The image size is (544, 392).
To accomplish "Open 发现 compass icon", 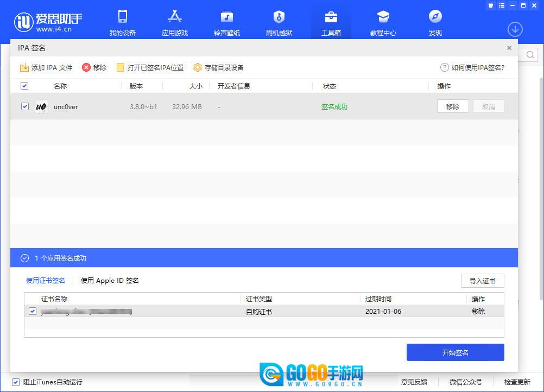I will (435, 17).
